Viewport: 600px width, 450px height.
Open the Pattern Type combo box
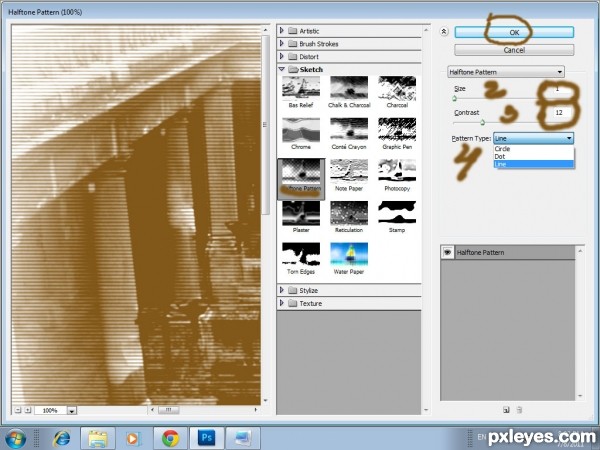click(x=533, y=138)
